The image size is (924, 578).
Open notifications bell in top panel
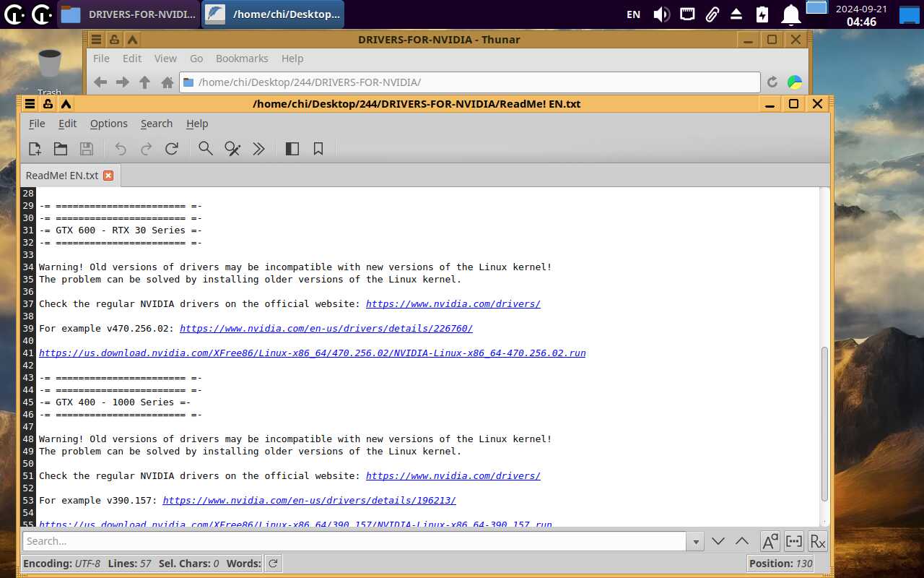(x=792, y=14)
